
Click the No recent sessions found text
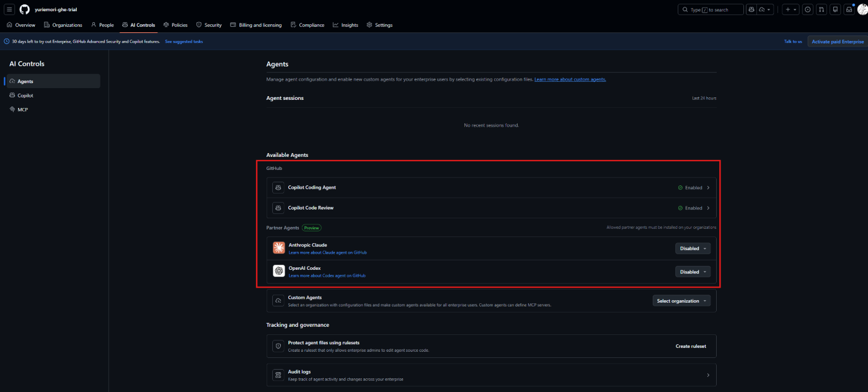pos(492,125)
